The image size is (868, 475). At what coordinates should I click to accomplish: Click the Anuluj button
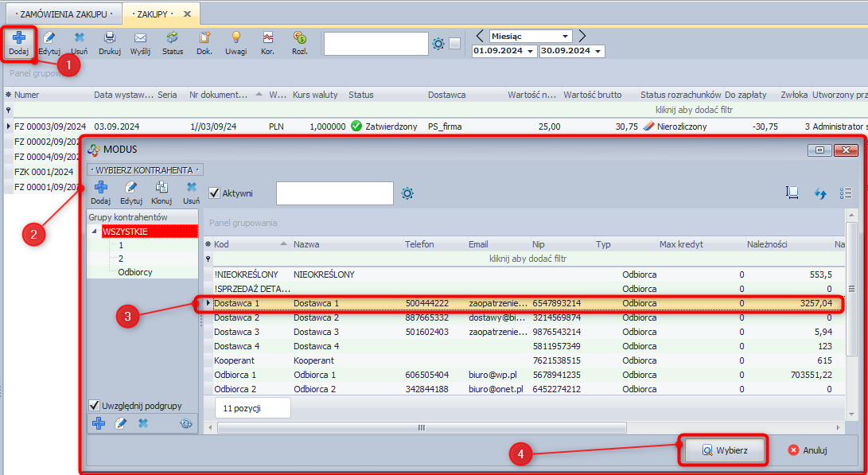click(x=808, y=450)
